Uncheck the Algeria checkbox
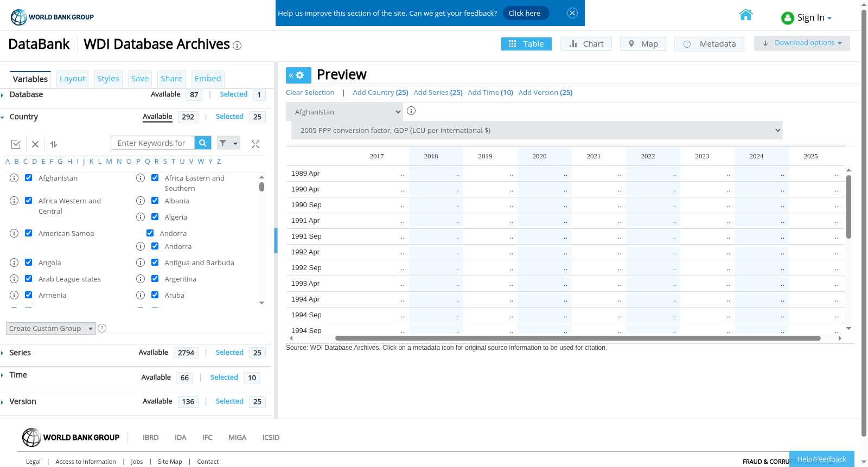Image resolution: width=868 pixels, height=467 pixels. click(155, 217)
